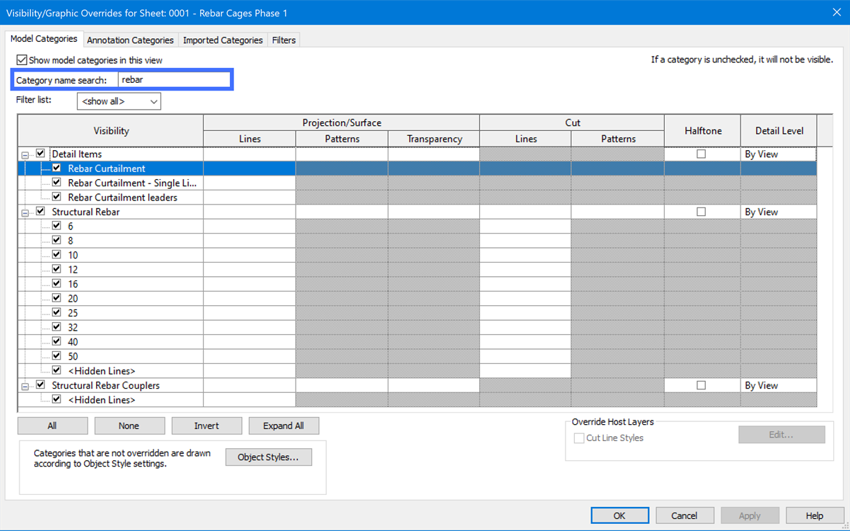Toggle rebar size 8 checkbox
This screenshot has height=531, width=850.
click(56, 241)
